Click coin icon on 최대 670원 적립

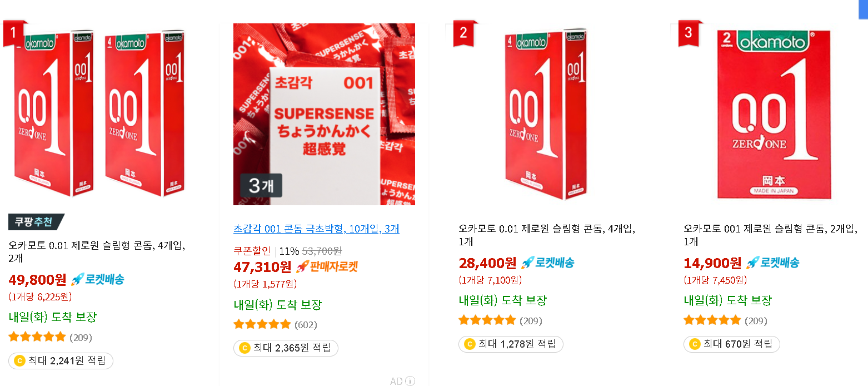(694, 344)
